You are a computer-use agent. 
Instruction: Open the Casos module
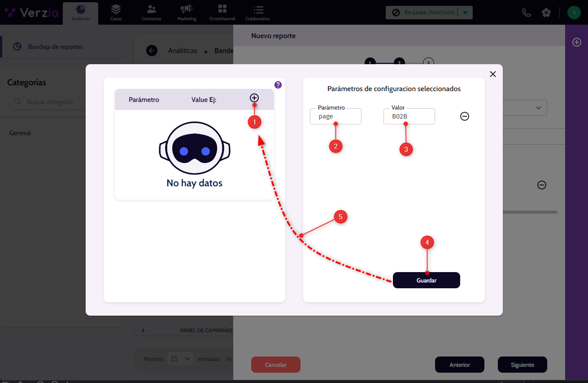[116, 13]
